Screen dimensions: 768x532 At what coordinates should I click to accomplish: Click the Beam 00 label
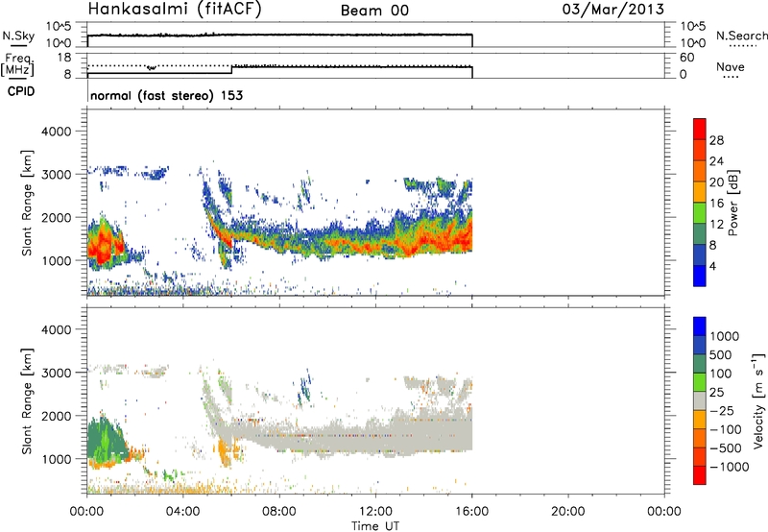click(x=374, y=11)
